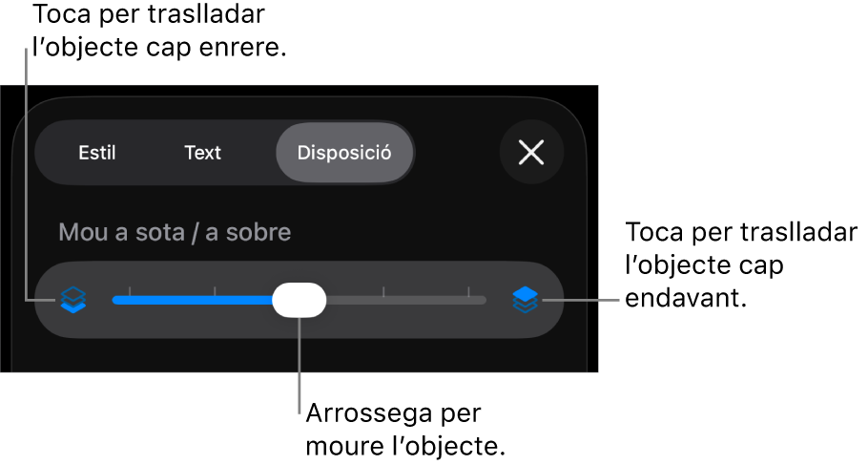Click the tick mark just right of the thumb

(x=383, y=291)
